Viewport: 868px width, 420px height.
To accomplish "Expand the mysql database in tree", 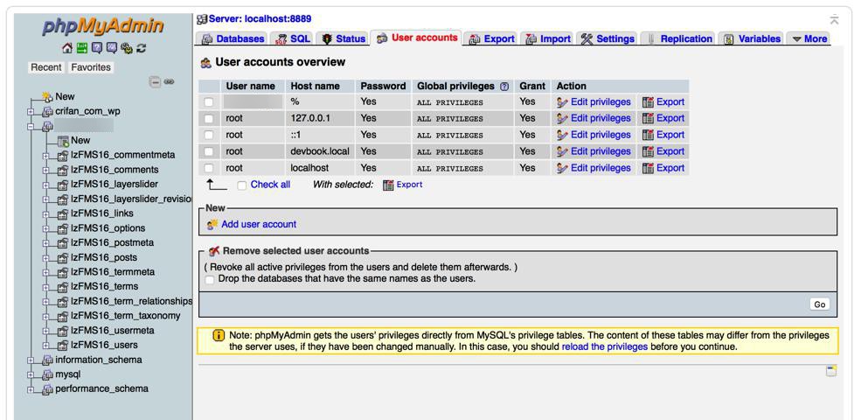I will (31, 374).
